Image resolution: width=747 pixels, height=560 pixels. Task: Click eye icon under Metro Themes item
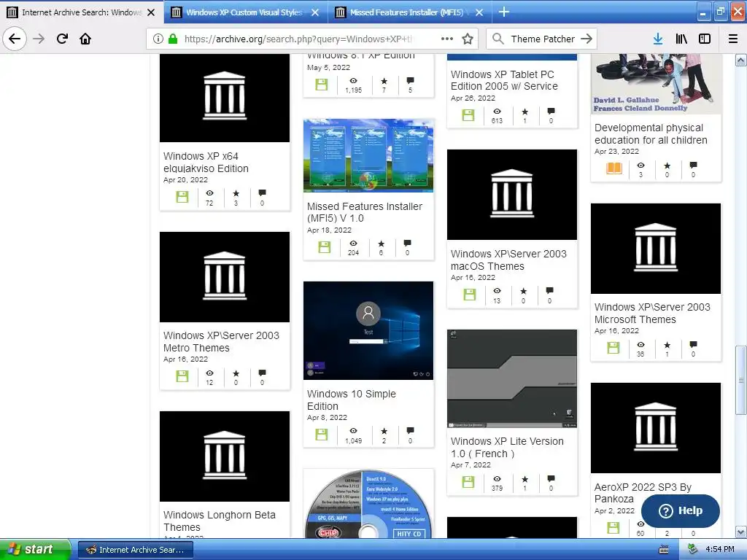pyautogui.click(x=209, y=373)
